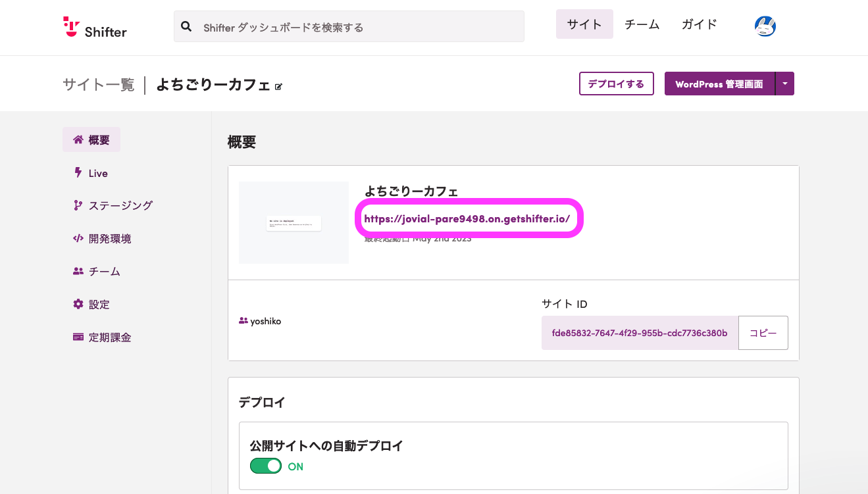Open the jovial-pare9498.on.getshifter.io link
Viewport: 868px width, 494px height.
[x=467, y=218]
